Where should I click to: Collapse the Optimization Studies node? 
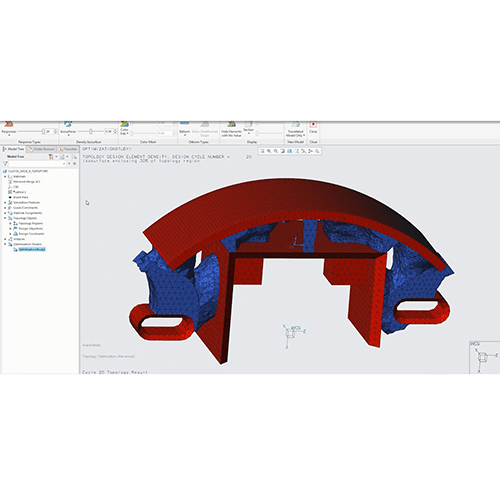[x=5, y=244]
